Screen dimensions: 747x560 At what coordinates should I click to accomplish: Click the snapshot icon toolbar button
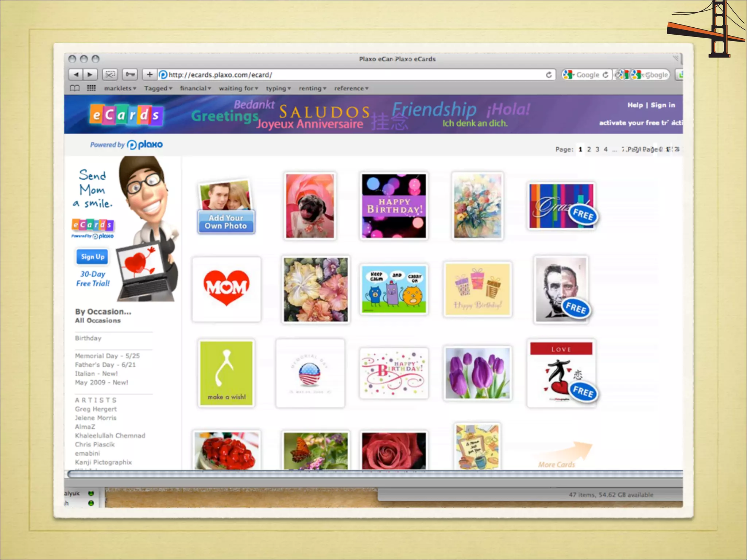(x=110, y=75)
